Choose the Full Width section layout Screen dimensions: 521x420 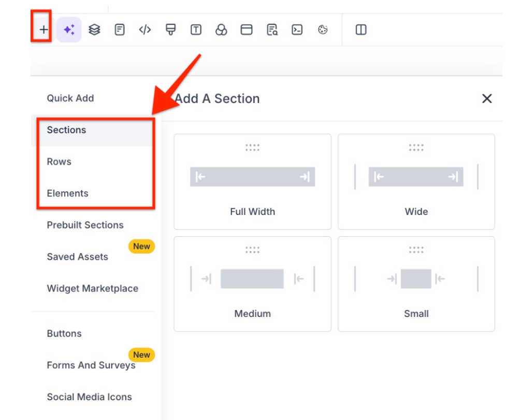coord(252,182)
